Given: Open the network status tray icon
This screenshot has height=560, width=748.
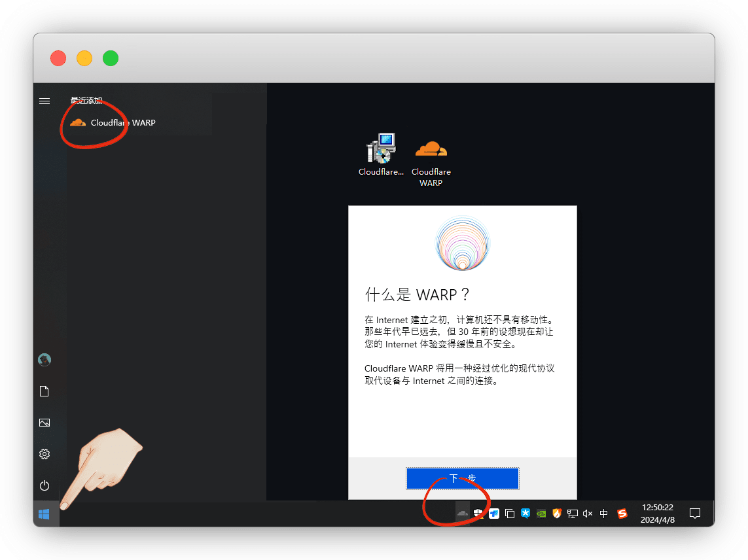Looking at the screenshot, I should pyautogui.click(x=573, y=514).
